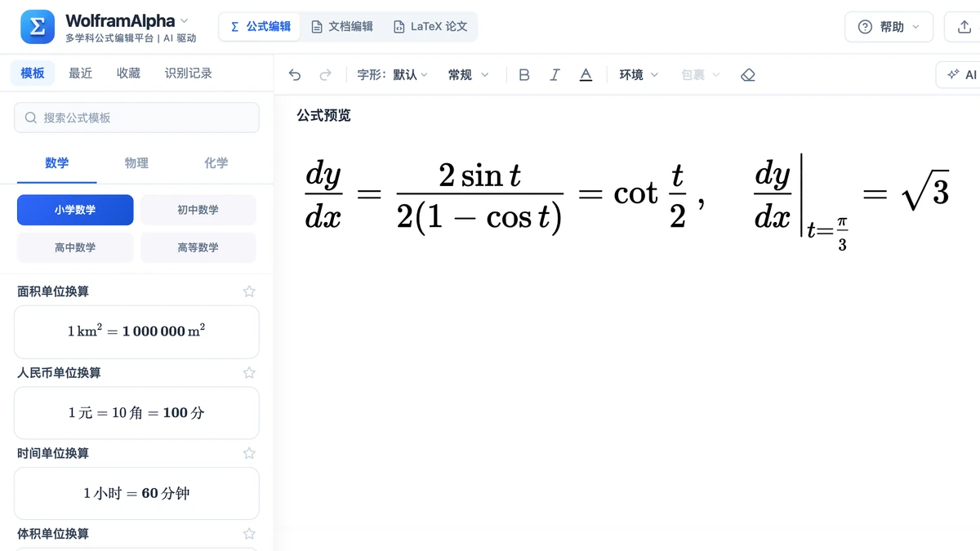Viewport: 980px width, 551px height.
Task: Switch to the 文档编辑 tab
Action: click(341, 27)
